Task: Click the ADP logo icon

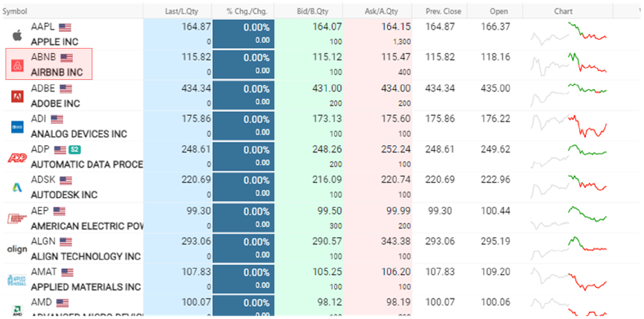Action: pos(16,157)
